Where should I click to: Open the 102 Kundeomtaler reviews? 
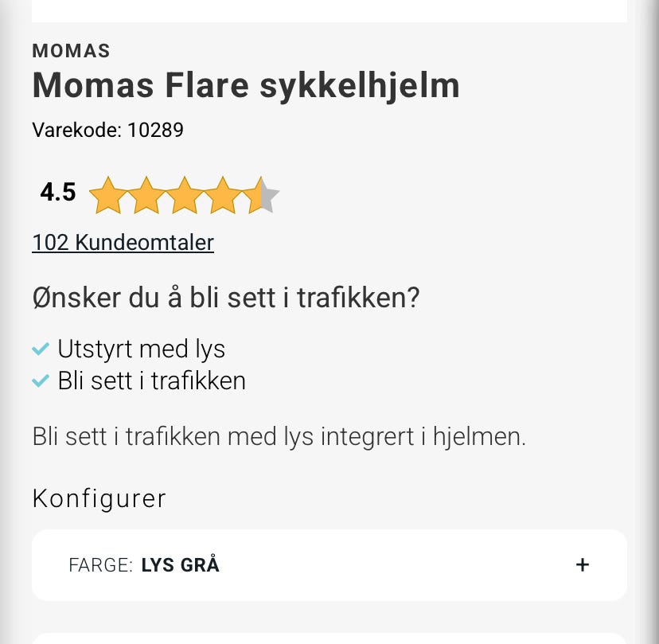(123, 242)
